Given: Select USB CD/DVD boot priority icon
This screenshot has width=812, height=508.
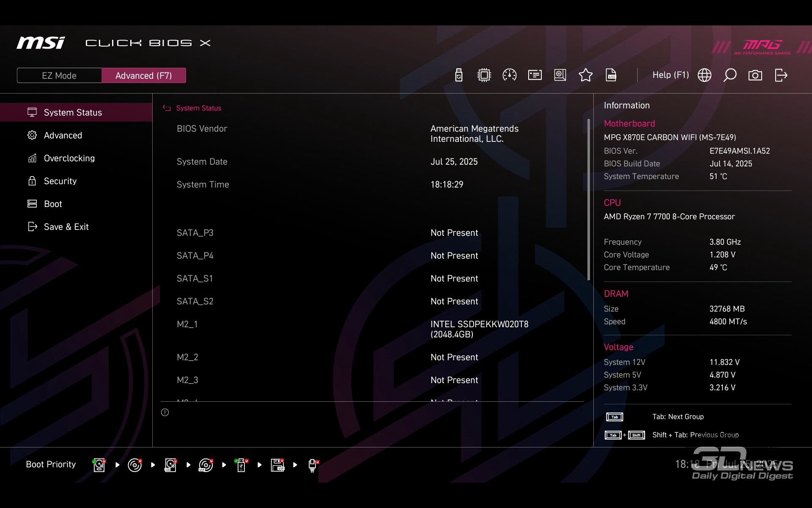Looking at the screenshot, I should [206, 465].
